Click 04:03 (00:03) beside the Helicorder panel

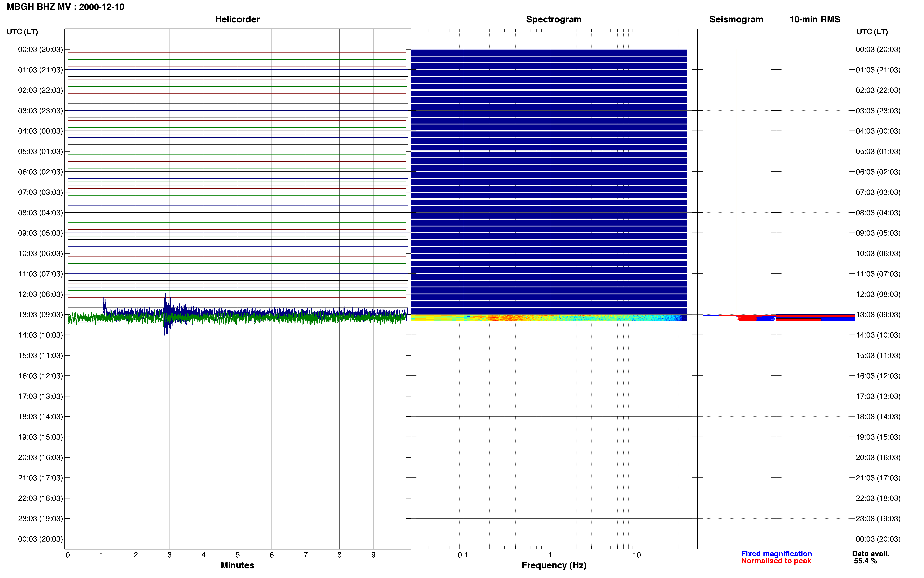(x=40, y=131)
